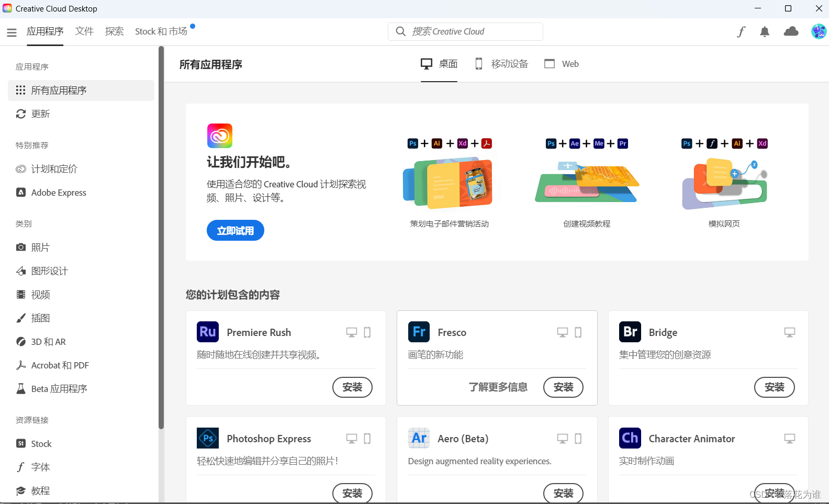Open Beta 应用程序 category
This screenshot has height=504, width=829.
[81, 389]
